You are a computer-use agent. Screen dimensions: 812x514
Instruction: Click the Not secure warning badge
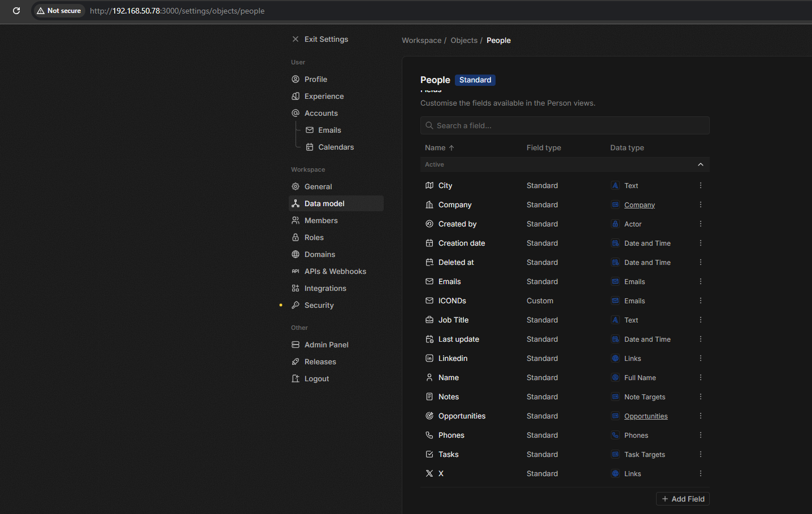pyautogui.click(x=59, y=11)
